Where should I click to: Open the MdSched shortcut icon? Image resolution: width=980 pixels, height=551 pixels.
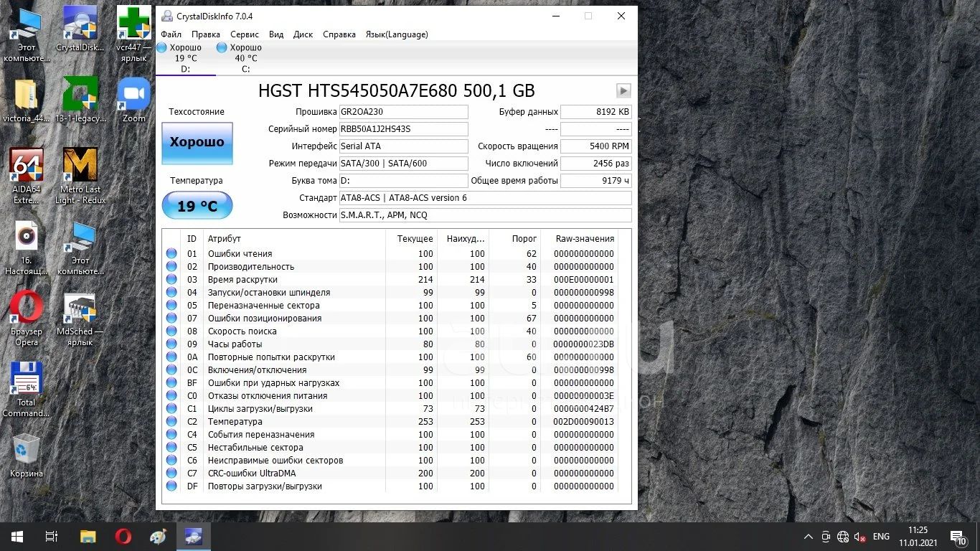(80, 319)
